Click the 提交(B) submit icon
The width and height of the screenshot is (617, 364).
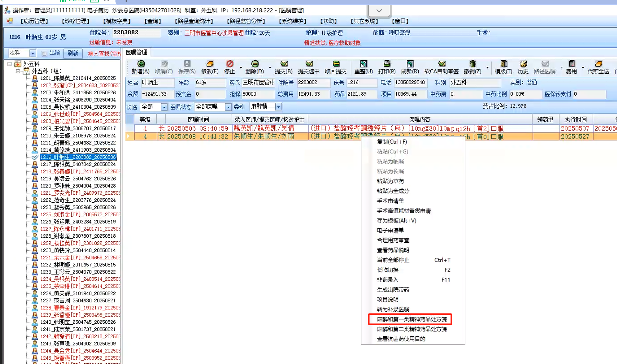(x=284, y=64)
